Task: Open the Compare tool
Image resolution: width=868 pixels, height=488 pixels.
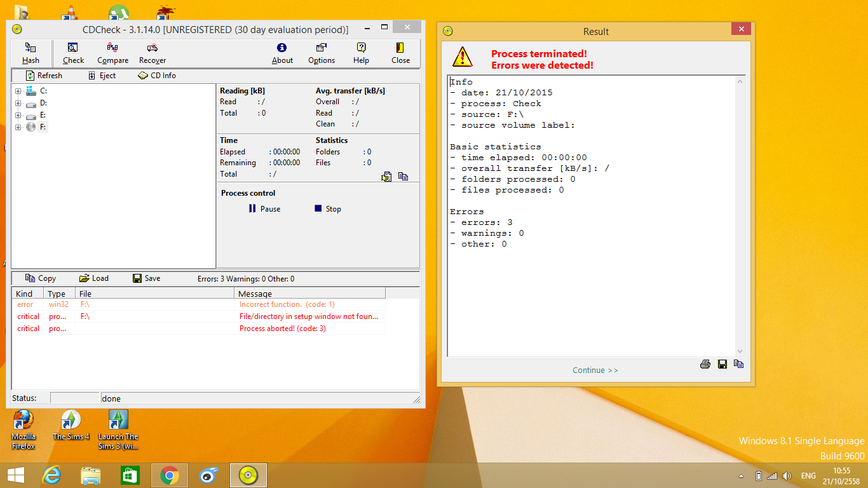Action: (x=112, y=48)
